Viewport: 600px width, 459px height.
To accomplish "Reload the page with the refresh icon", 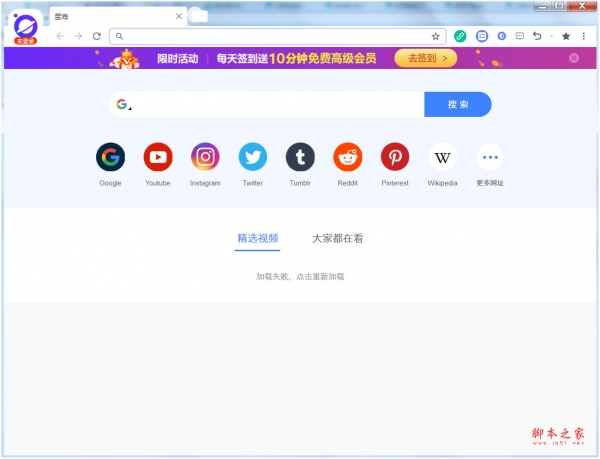I will click(97, 36).
